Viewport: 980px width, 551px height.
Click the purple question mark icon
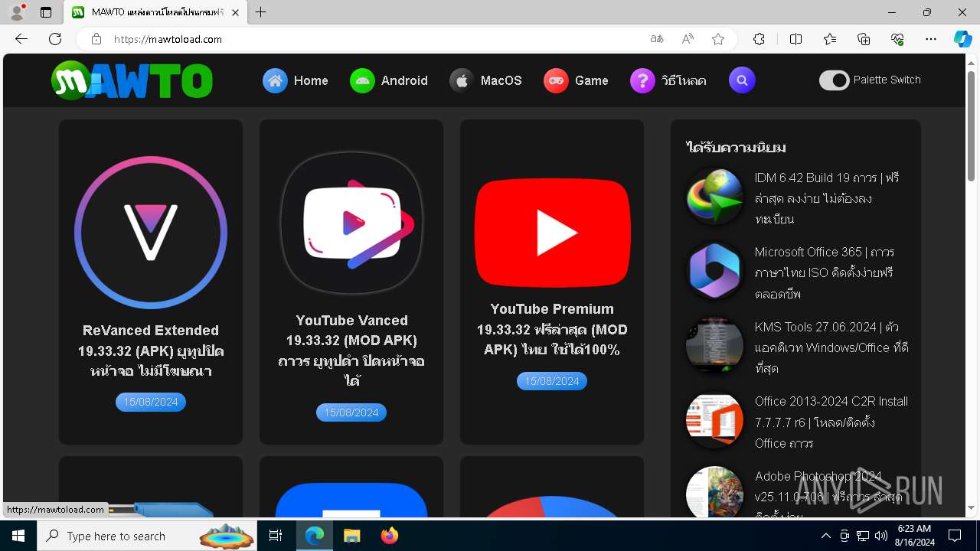(x=642, y=80)
